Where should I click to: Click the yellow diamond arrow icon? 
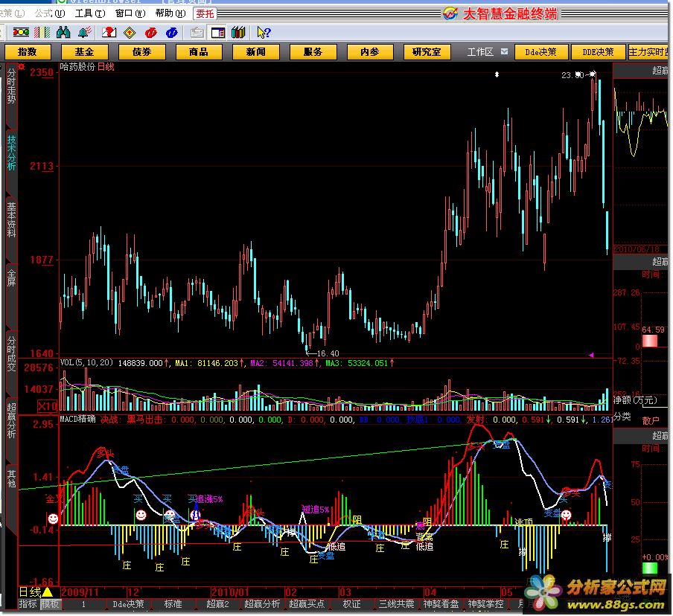click(x=130, y=33)
